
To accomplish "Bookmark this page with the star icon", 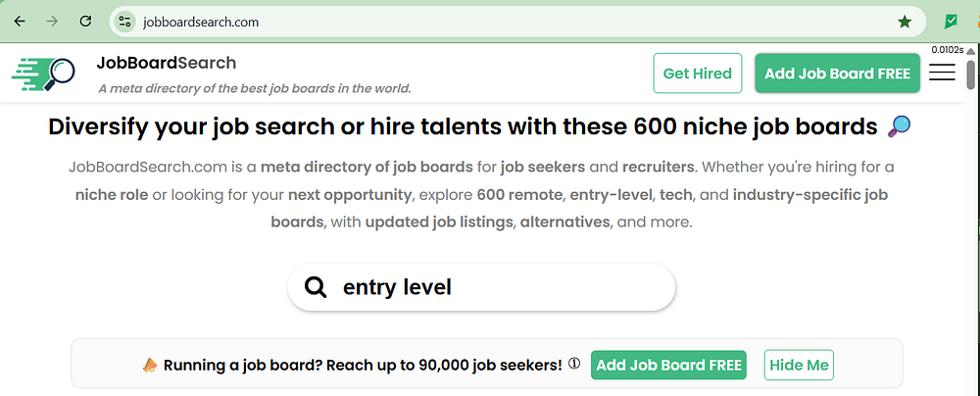I will pyautogui.click(x=905, y=21).
